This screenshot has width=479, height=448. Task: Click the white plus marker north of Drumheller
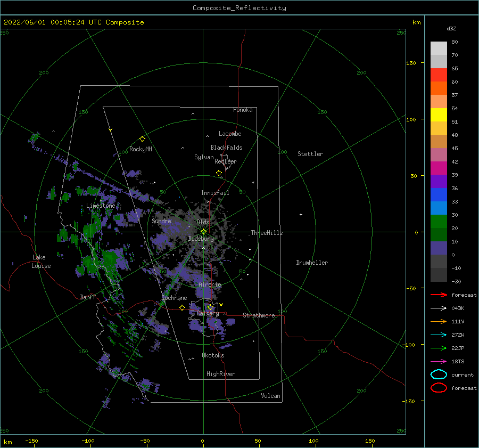pyautogui.click(x=301, y=214)
